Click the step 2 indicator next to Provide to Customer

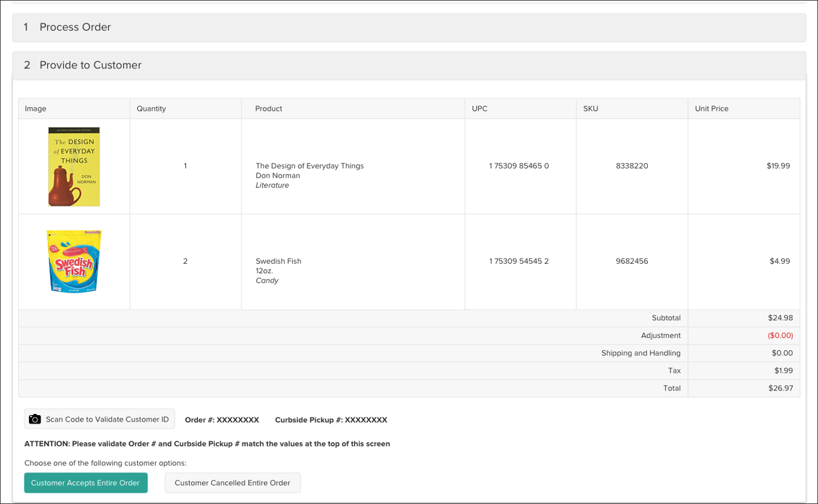[27, 65]
